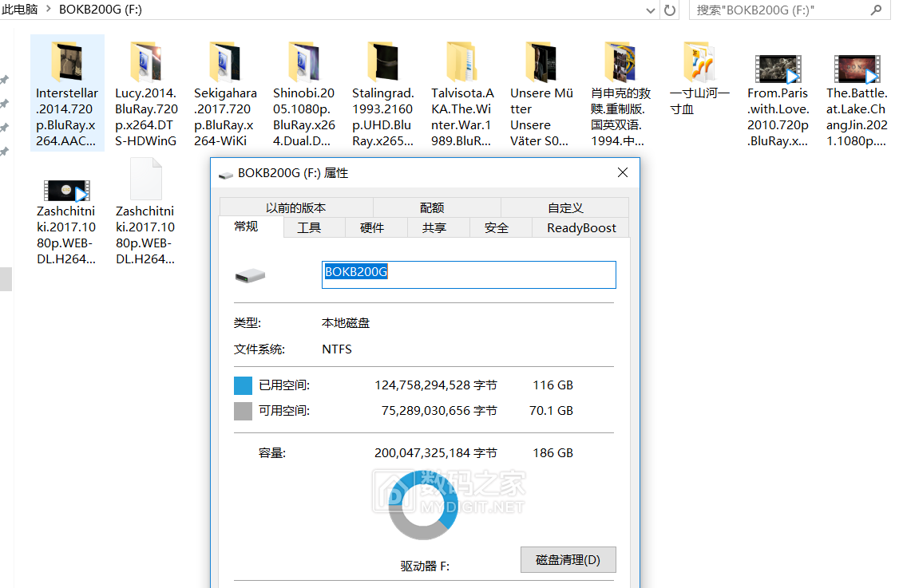Expand the breadcrumb arrow after 此电脑

[x=48, y=9]
